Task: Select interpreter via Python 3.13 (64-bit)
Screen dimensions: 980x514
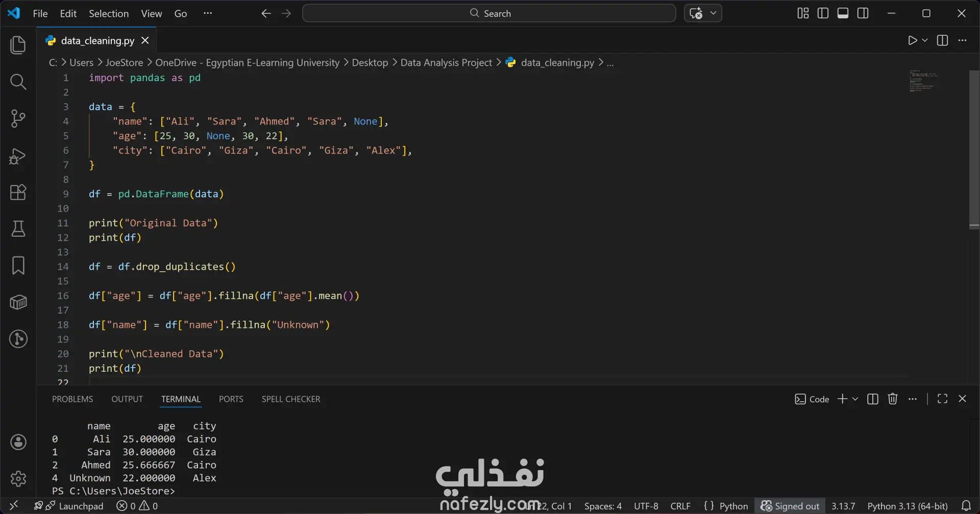Action: [x=908, y=506]
